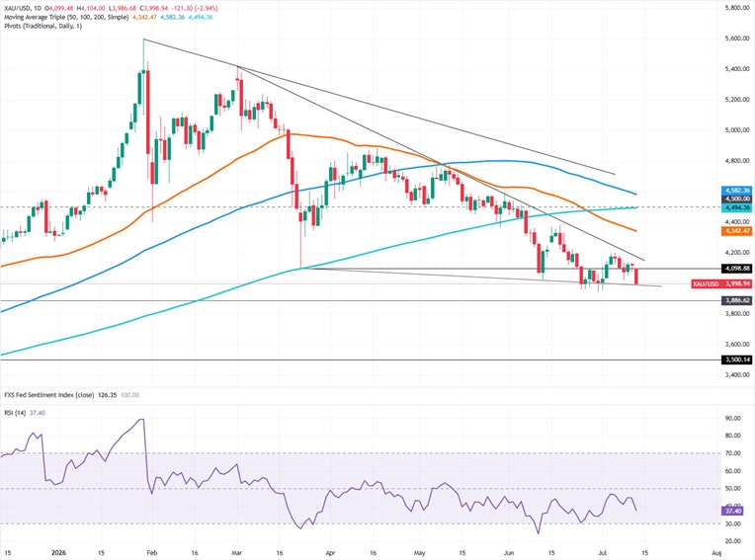The image size is (755, 560).
Task: Click the 3,500.14 horizontal line label
Action: point(736,360)
